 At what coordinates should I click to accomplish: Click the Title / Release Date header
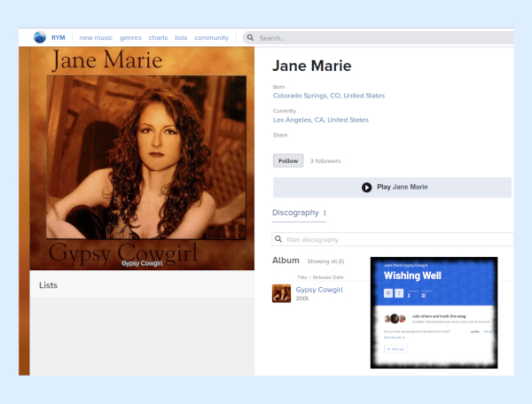(x=320, y=277)
